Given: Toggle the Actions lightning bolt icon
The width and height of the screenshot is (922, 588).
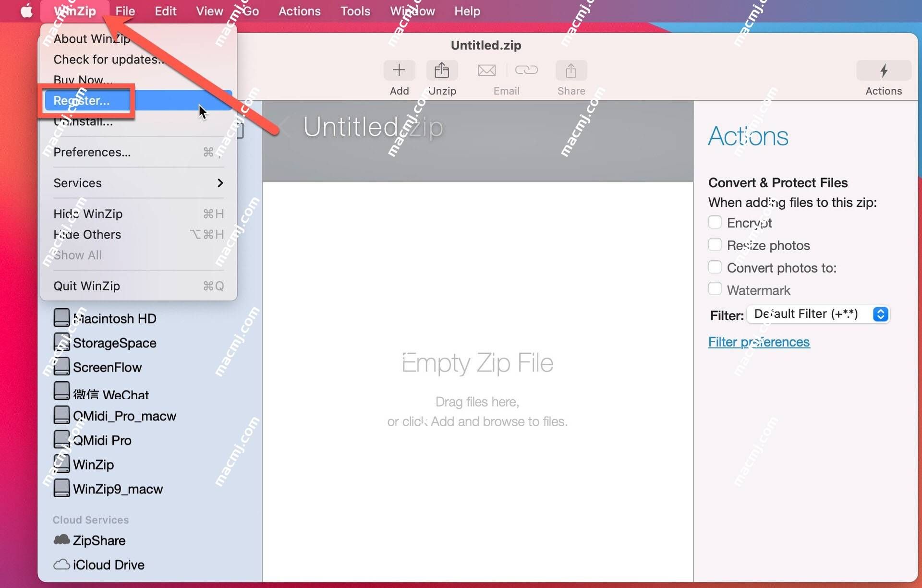Looking at the screenshot, I should [884, 70].
